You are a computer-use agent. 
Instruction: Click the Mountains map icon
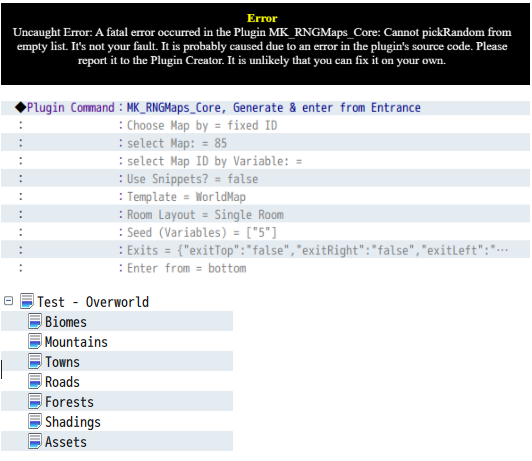coord(35,341)
